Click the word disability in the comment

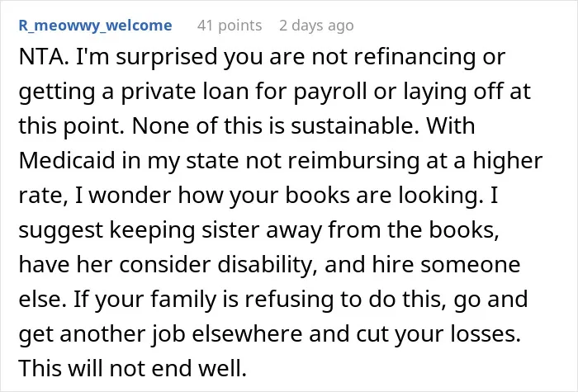click(x=267, y=265)
